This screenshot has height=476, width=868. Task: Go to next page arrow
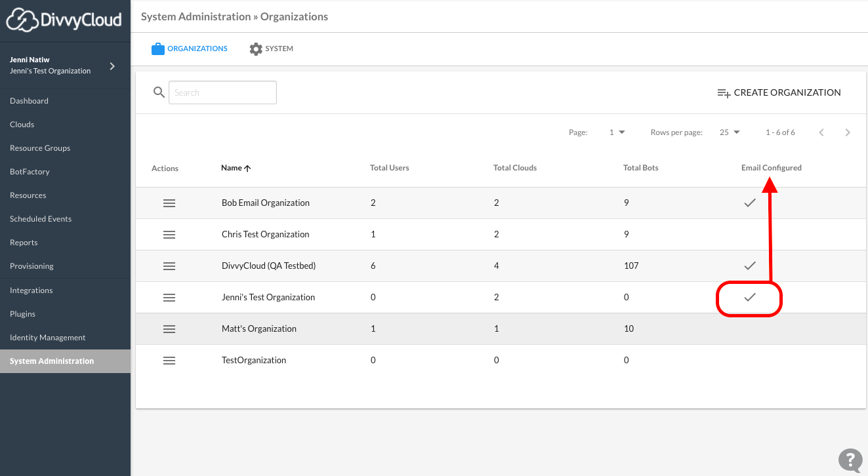848,132
